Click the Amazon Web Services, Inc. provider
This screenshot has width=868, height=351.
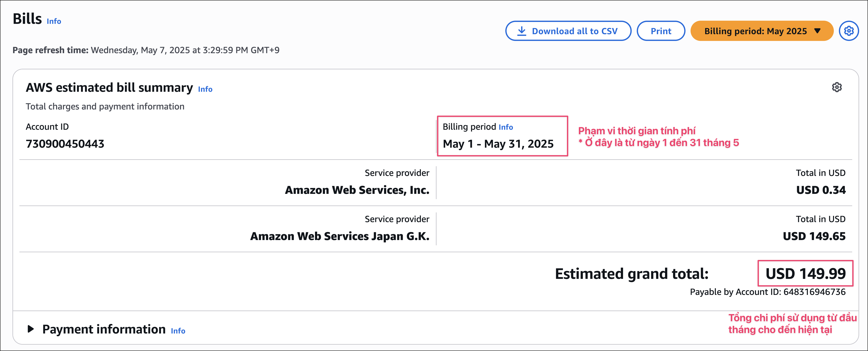pos(357,190)
